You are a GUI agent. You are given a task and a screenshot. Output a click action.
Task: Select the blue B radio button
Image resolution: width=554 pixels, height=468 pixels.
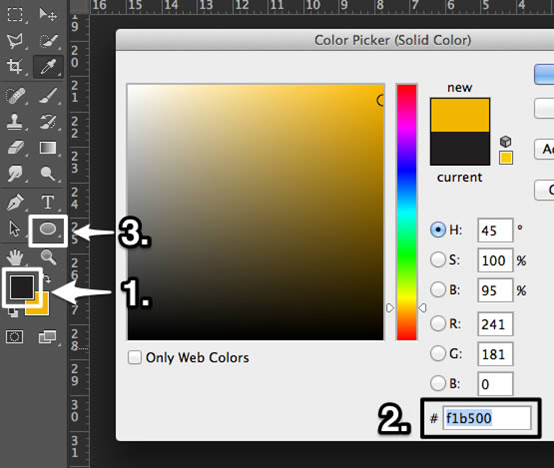click(438, 383)
